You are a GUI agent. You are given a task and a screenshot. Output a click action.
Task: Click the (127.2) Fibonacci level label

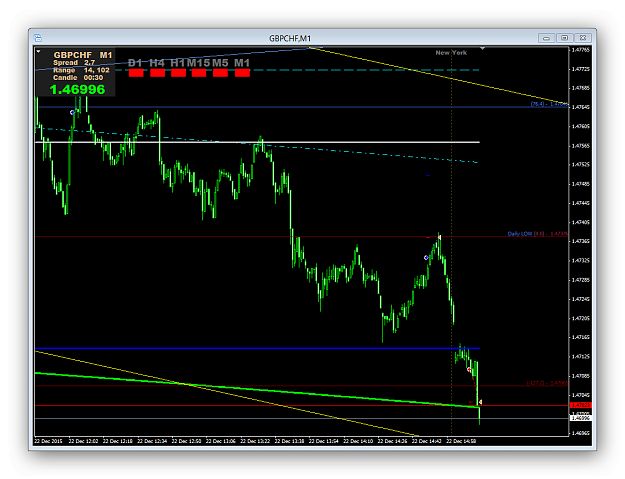(547, 383)
